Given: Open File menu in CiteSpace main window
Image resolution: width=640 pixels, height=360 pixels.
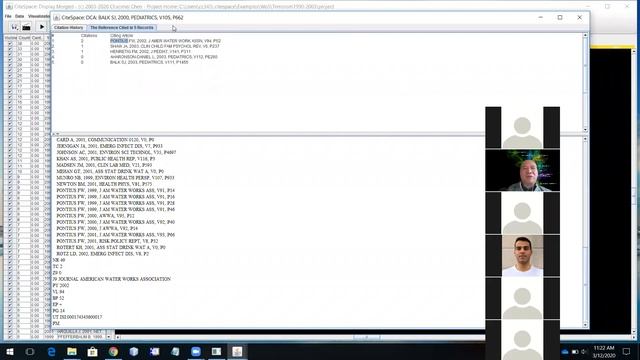Looking at the screenshot, I should tap(8, 16).
